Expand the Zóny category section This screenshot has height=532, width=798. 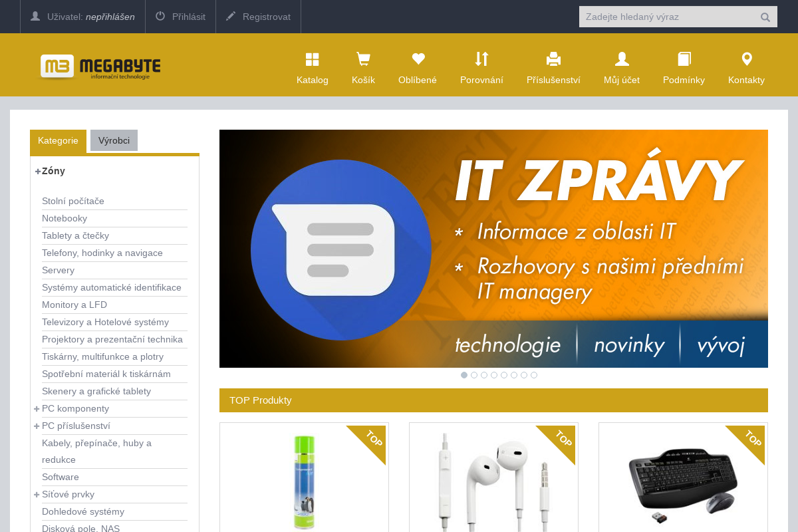pos(37,171)
